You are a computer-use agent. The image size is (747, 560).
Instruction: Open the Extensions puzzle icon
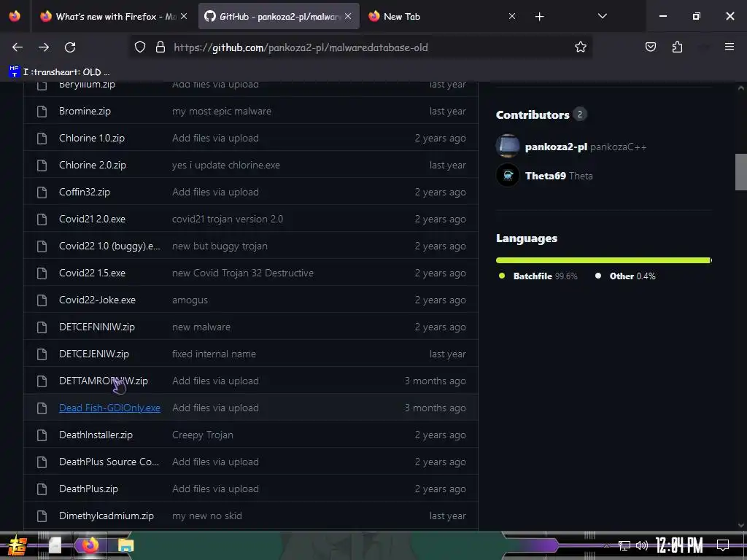[678, 47]
